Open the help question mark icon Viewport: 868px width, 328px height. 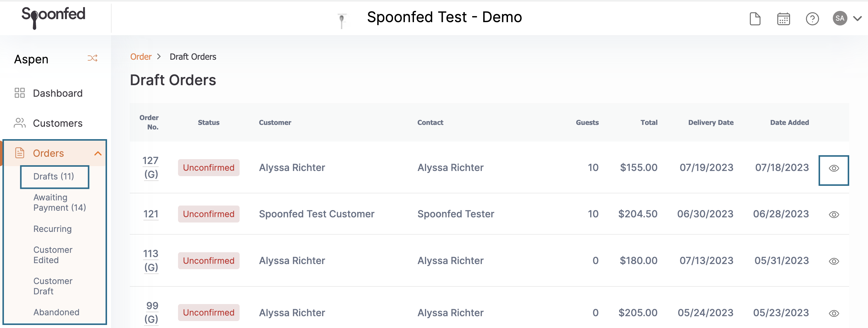[812, 19]
